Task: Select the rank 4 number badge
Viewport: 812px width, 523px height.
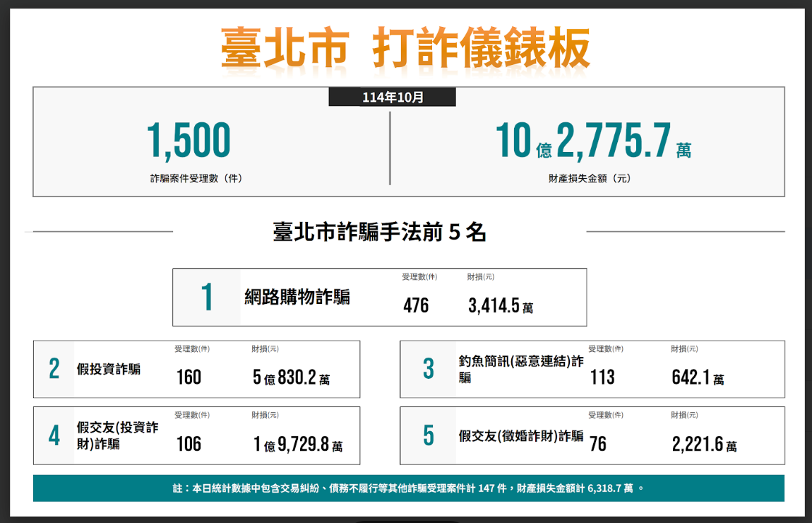Action: [x=54, y=436]
